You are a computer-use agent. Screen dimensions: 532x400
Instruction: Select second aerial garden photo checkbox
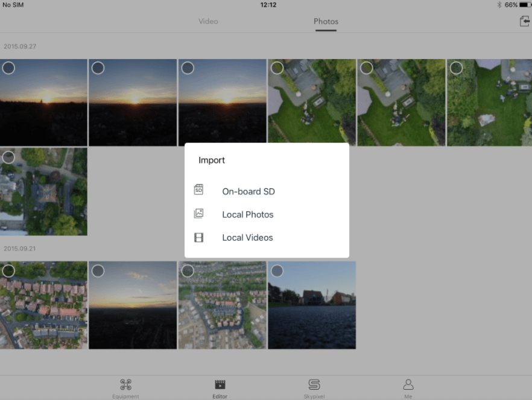click(367, 68)
